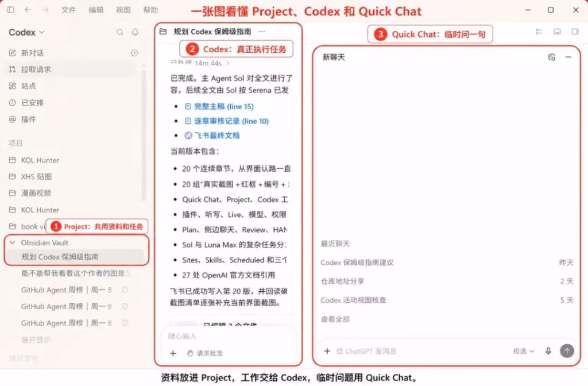The width and height of the screenshot is (588, 386).
Task: Click the clock icon beside 已安排
Action: click(x=13, y=102)
